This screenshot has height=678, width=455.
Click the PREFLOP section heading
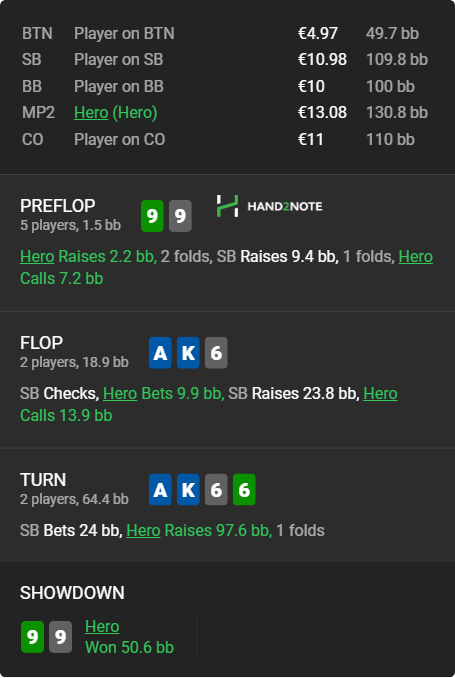[x=58, y=206]
